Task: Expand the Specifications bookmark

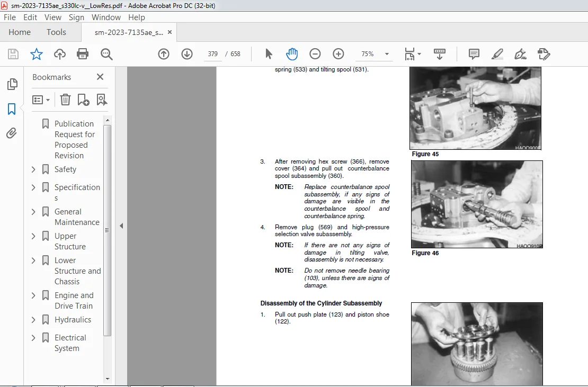Action: pos(33,187)
